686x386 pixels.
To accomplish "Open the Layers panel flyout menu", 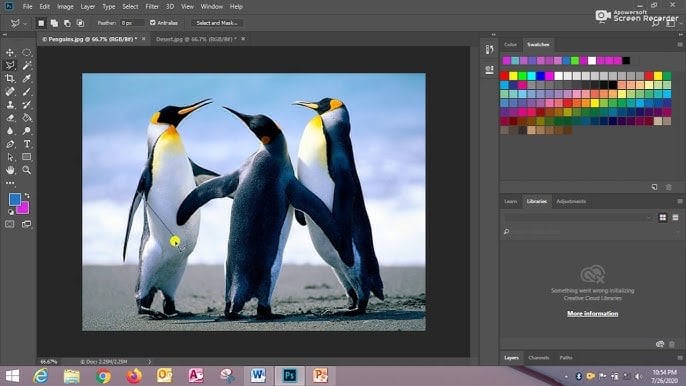I will 679,358.
